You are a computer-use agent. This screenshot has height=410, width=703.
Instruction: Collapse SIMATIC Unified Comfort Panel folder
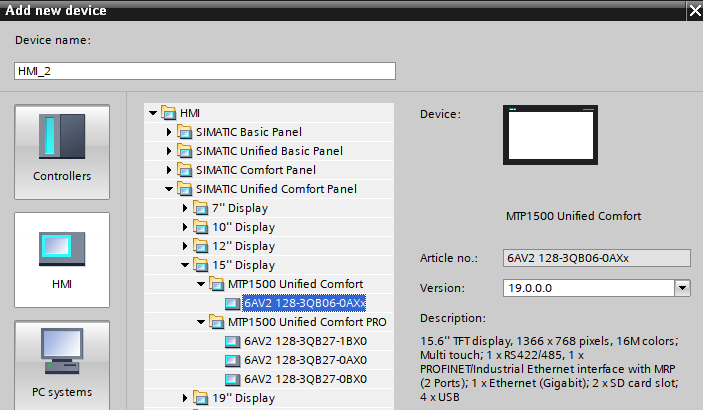click(169, 189)
